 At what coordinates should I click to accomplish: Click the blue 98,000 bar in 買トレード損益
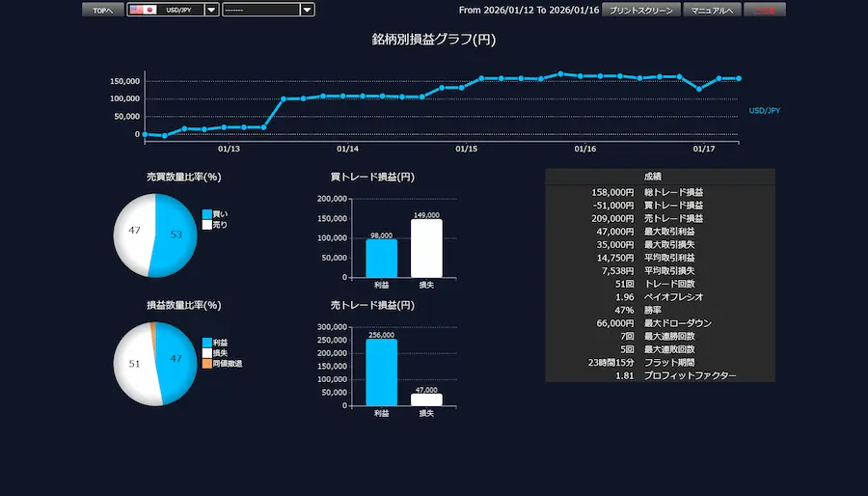coord(381,259)
